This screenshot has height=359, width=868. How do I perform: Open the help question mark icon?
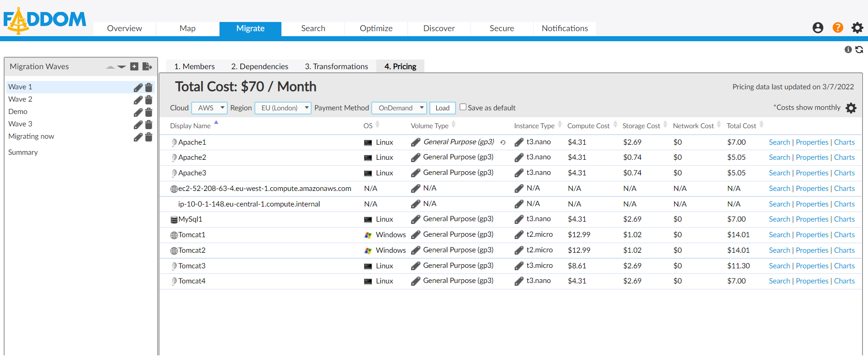coord(838,28)
